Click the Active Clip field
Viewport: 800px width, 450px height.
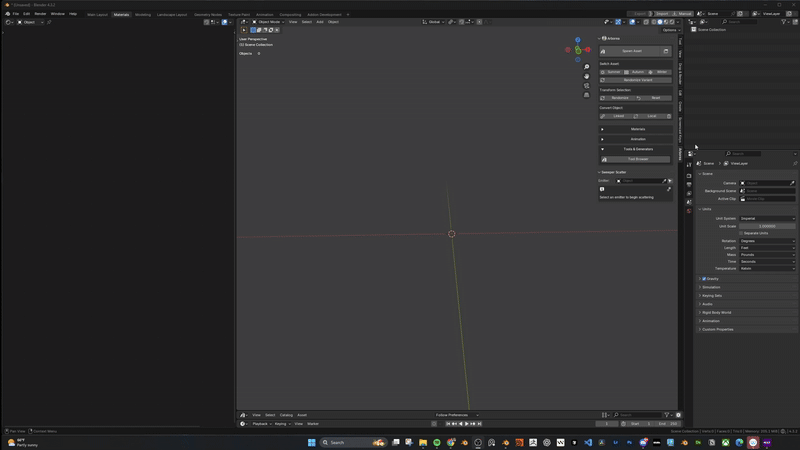point(767,198)
